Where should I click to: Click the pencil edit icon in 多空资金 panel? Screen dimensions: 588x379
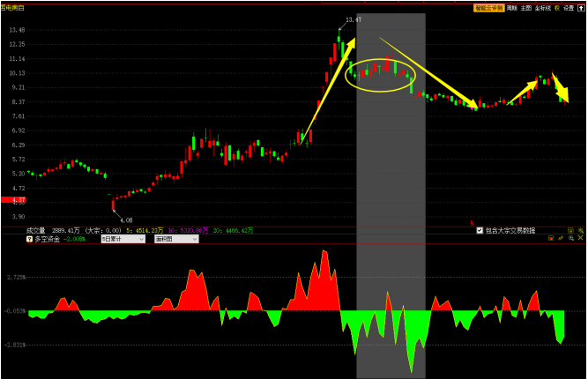coord(561,239)
